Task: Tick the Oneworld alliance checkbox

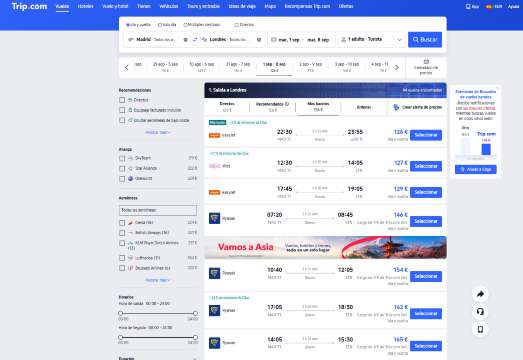Action: point(122,179)
